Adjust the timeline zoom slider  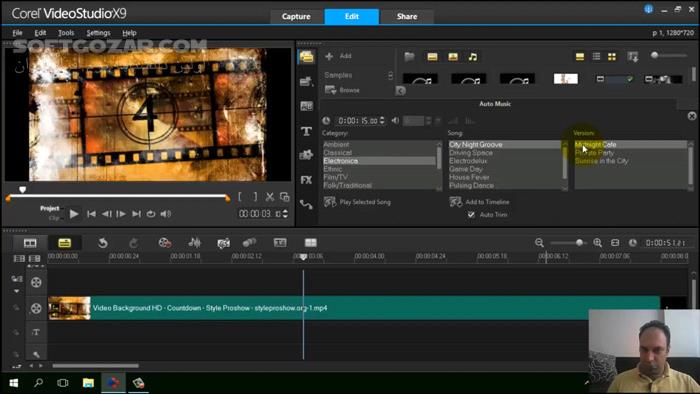pyautogui.click(x=579, y=243)
